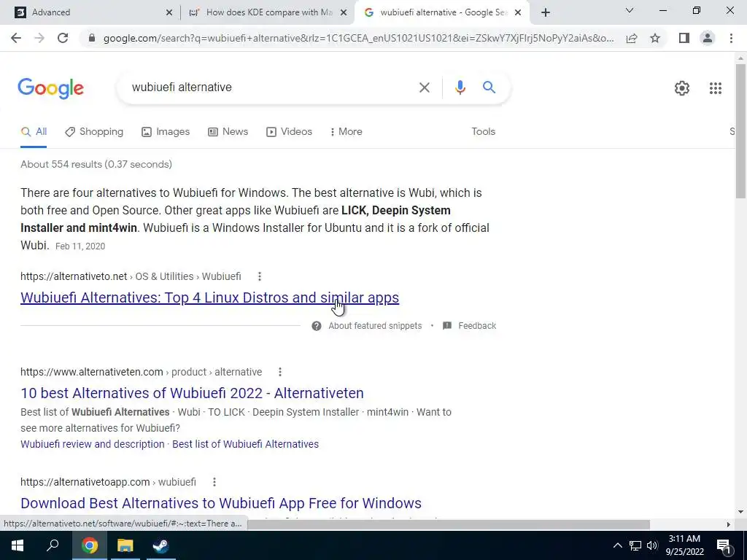Go forward with the forward arrow
Screen dimensions: 747x560
click(x=39, y=38)
